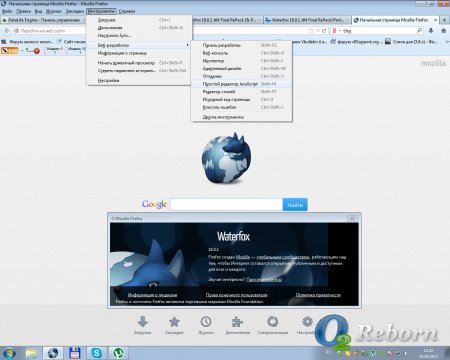This screenshot has width=450, height=360.
Task: Open Политика приватности link
Action: tap(318, 295)
